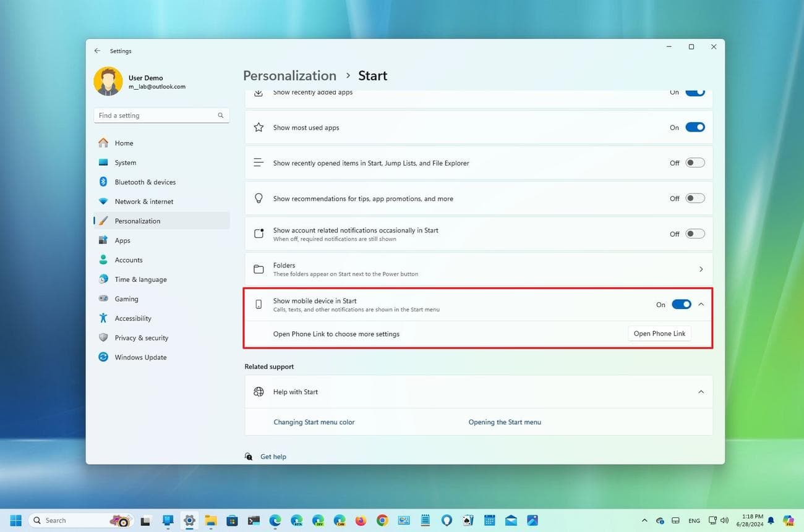Launch Firefox from the taskbar
Screen dimensions: 804x532
pos(361,520)
